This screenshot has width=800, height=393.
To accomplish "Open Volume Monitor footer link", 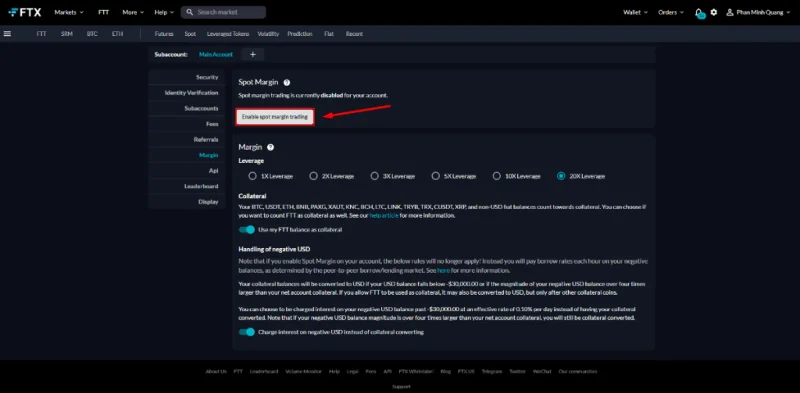I will click(304, 372).
